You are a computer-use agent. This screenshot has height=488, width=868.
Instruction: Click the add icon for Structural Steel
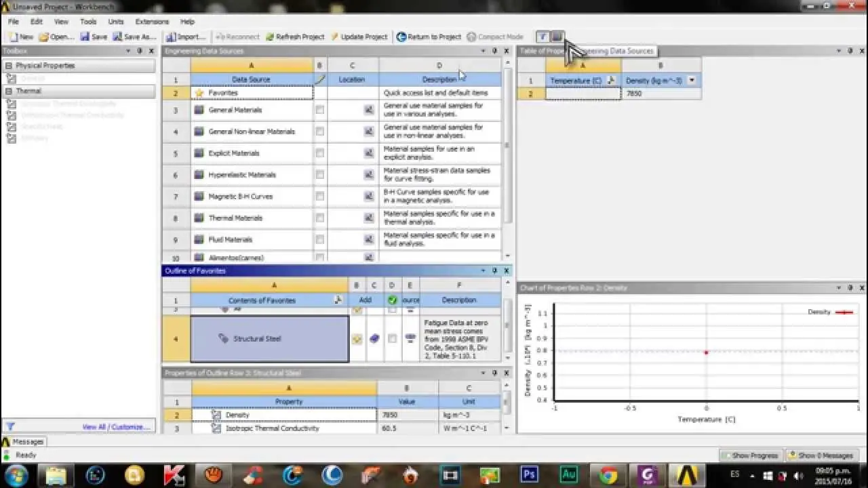357,339
